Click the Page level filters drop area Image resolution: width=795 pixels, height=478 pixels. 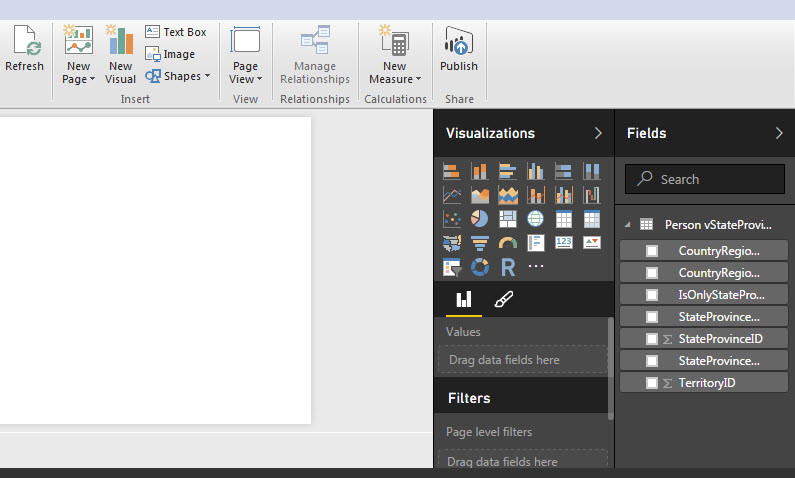523,461
